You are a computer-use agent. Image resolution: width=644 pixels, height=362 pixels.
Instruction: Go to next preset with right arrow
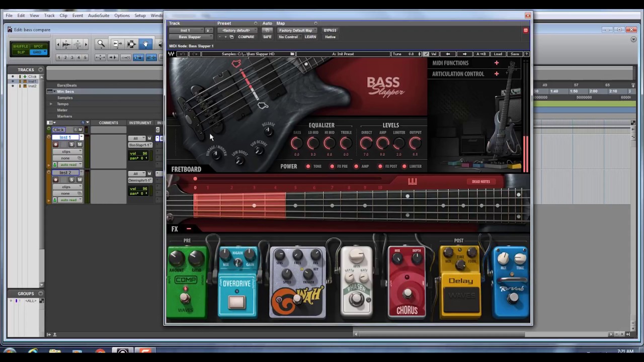point(464,54)
